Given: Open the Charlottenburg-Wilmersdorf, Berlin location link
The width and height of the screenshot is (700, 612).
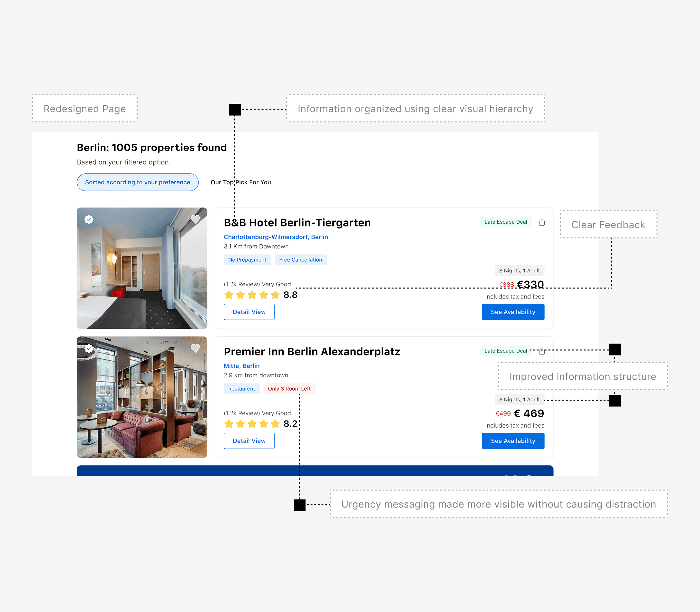Looking at the screenshot, I should (x=276, y=237).
